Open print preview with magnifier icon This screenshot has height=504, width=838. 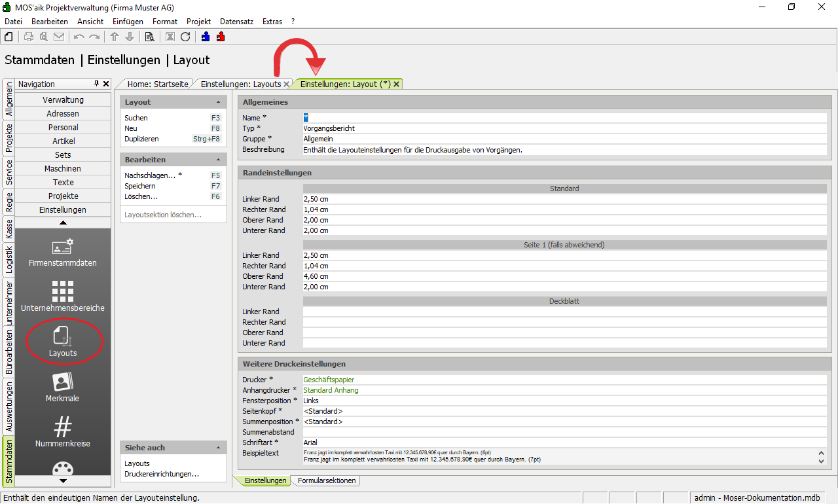click(44, 37)
